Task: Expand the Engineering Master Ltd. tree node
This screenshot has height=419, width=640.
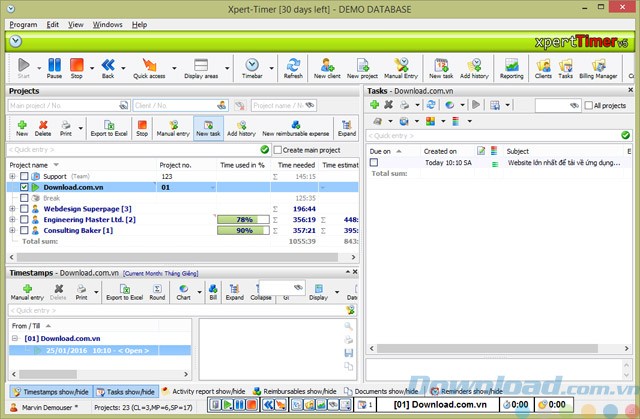Action: [12, 220]
